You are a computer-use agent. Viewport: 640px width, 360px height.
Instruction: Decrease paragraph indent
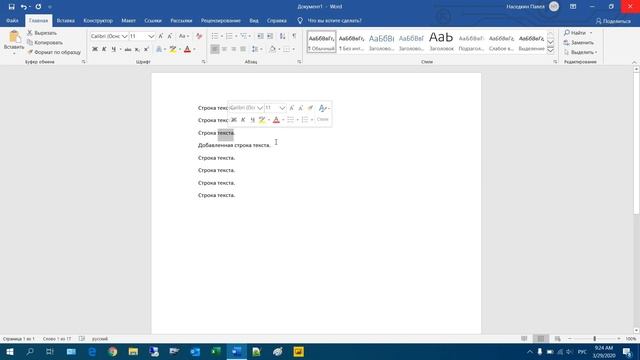[260, 36]
